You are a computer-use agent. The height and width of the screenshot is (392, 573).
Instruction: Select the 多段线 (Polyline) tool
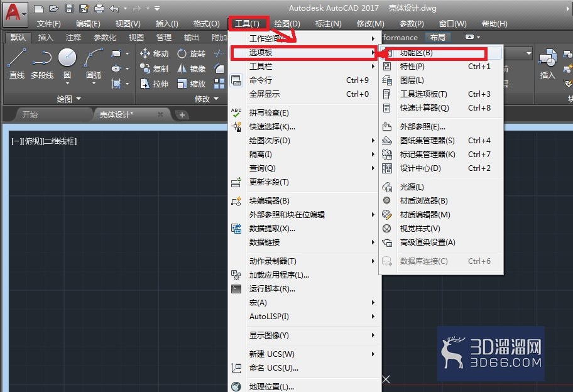coord(42,64)
